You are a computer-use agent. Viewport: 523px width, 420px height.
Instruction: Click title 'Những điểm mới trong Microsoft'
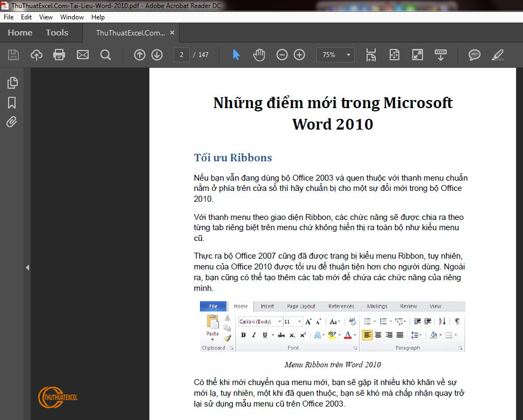point(333,103)
